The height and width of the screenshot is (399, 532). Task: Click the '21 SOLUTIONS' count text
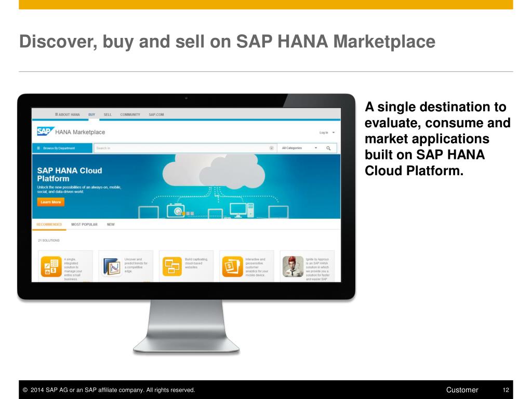tap(48, 241)
